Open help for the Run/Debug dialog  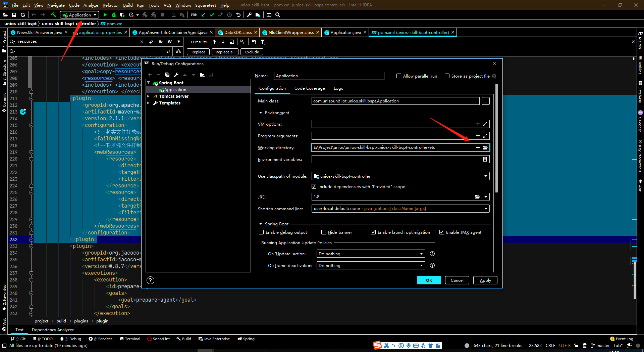[x=151, y=280]
